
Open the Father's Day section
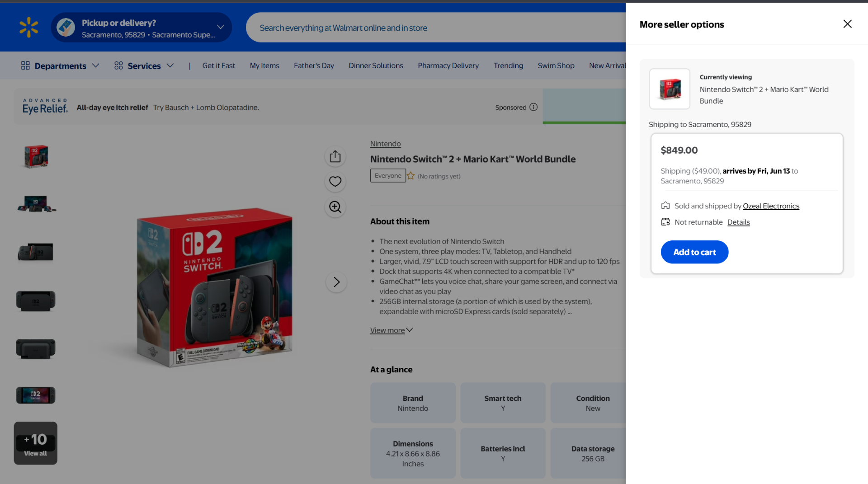pos(314,66)
